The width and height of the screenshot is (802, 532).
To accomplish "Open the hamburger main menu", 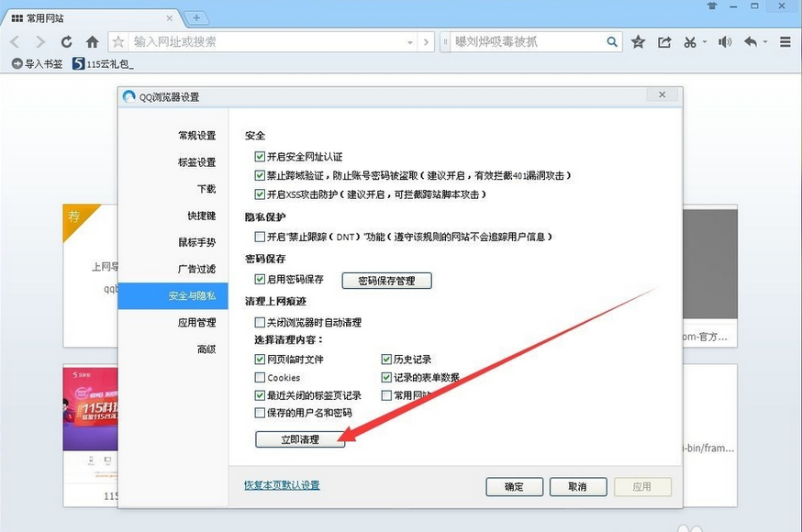I will (x=785, y=42).
